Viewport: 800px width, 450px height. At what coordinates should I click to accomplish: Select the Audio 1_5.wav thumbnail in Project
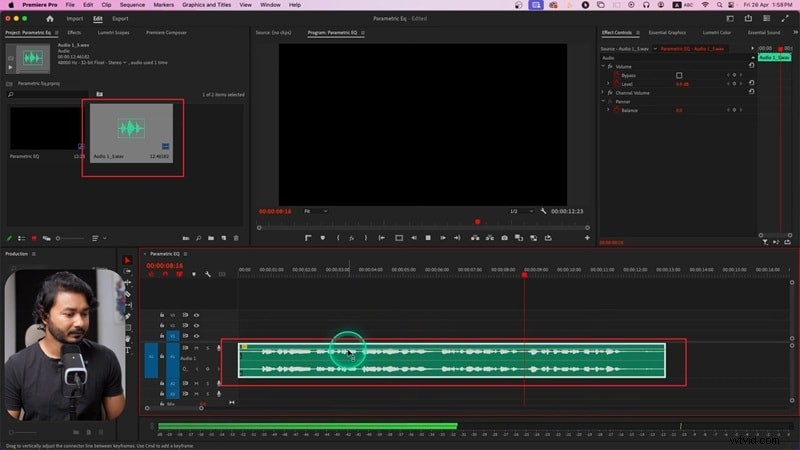[132, 133]
